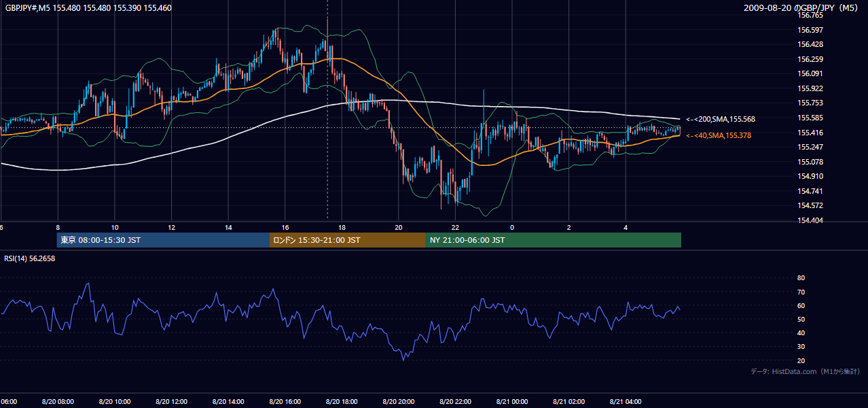The width and height of the screenshot is (868, 408).
Task: Click the 8/21 02:00 time axis label
Action: (569, 402)
